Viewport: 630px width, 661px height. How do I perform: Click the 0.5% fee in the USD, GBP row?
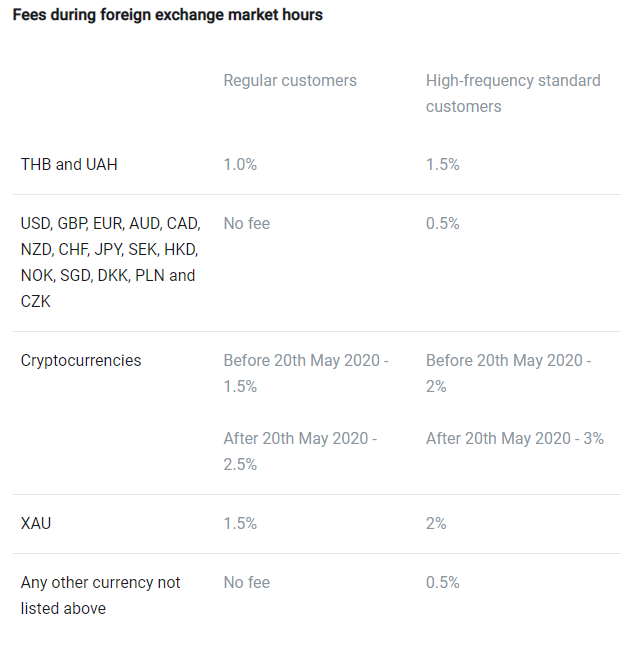coord(442,223)
